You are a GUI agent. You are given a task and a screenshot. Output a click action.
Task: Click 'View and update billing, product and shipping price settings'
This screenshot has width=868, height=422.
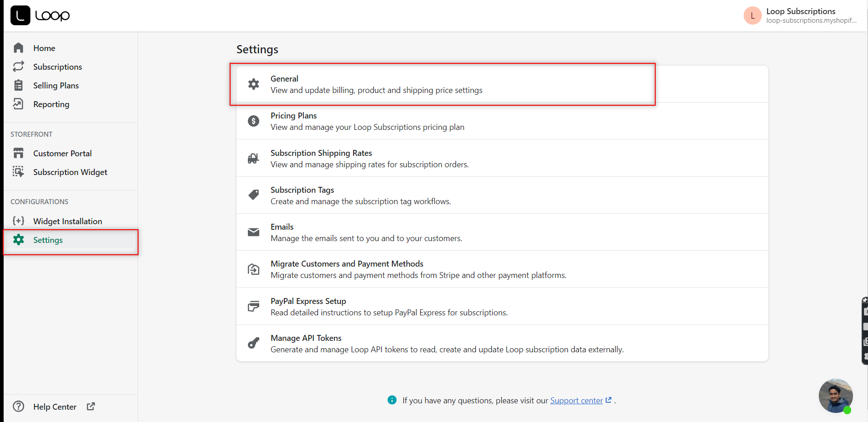click(x=376, y=90)
